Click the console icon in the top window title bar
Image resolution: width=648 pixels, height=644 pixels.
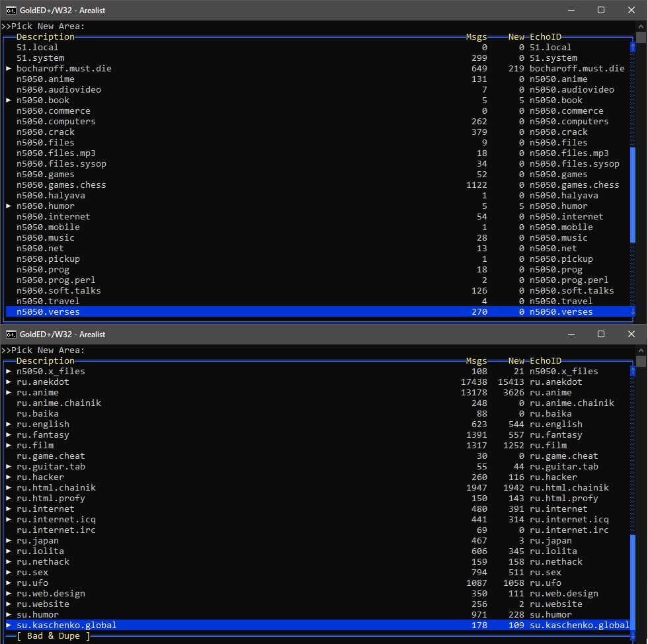pos(11,11)
